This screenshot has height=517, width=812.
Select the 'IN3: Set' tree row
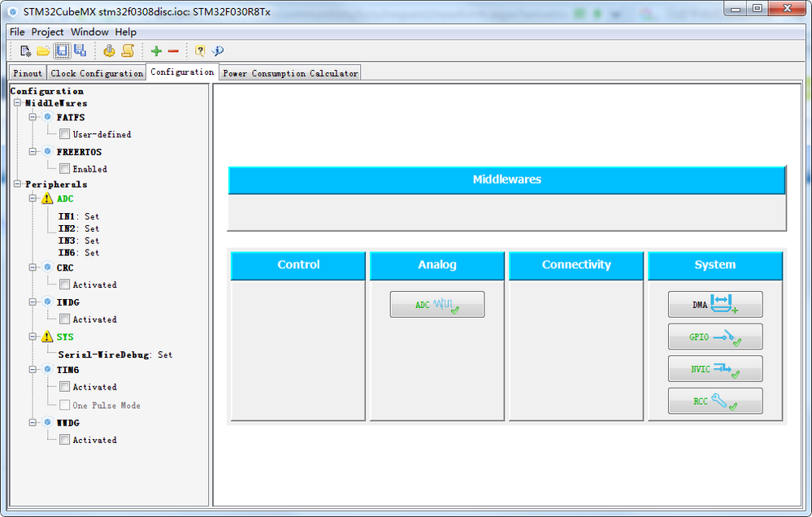click(x=79, y=241)
